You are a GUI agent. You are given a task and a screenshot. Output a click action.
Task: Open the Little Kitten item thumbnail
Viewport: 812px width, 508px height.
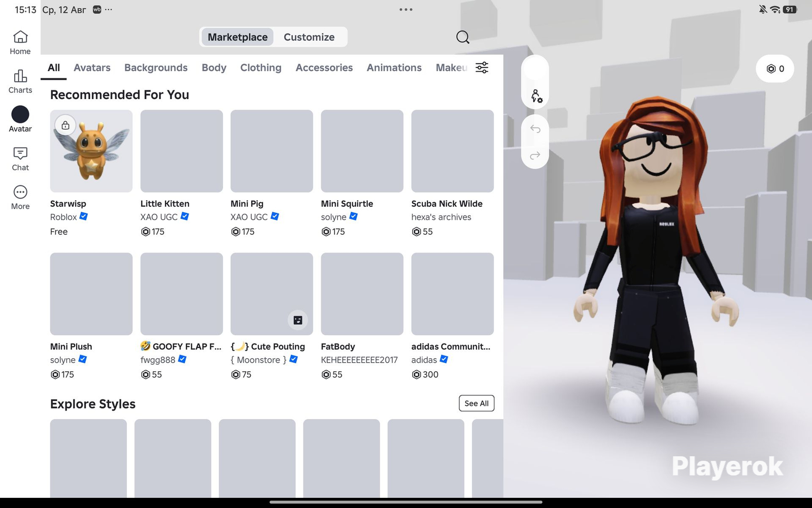click(x=182, y=151)
